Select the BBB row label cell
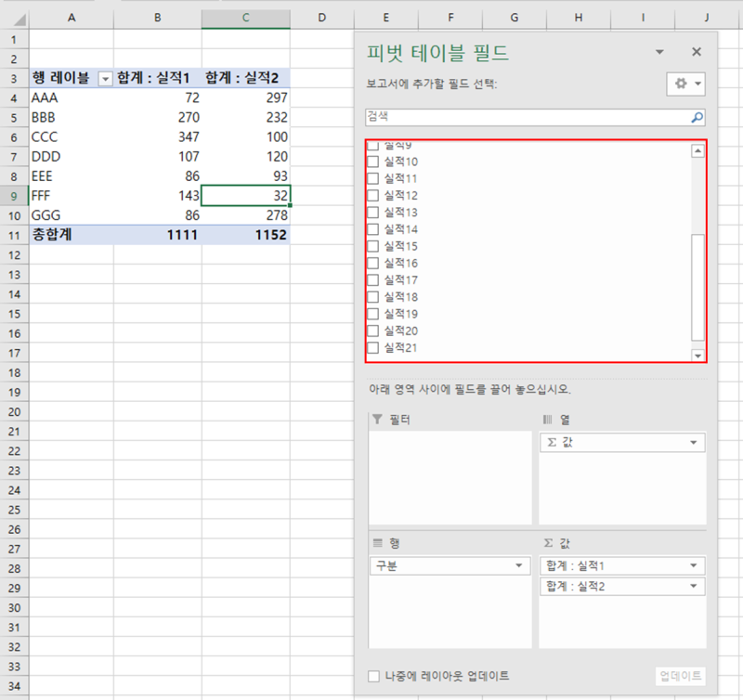Viewport: 743px width, 700px height. [x=72, y=118]
